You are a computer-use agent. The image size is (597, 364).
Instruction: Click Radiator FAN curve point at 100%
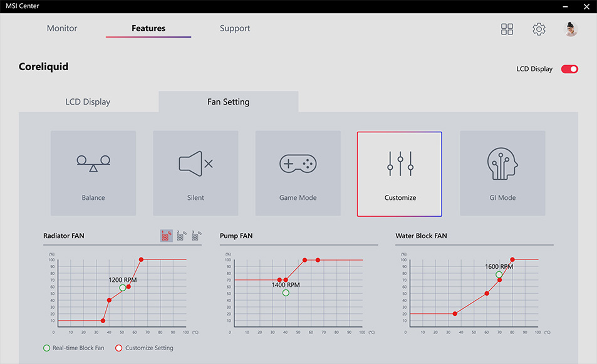tap(141, 259)
